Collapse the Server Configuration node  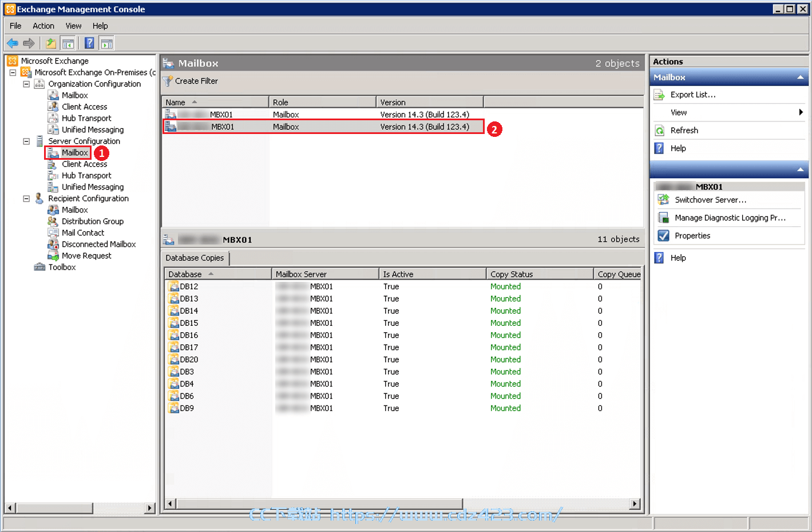tap(26, 141)
